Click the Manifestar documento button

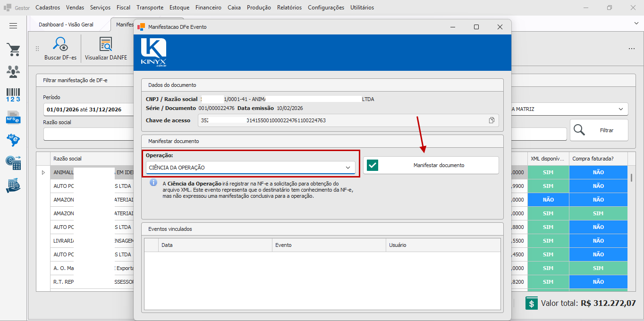pyautogui.click(x=431, y=165)
